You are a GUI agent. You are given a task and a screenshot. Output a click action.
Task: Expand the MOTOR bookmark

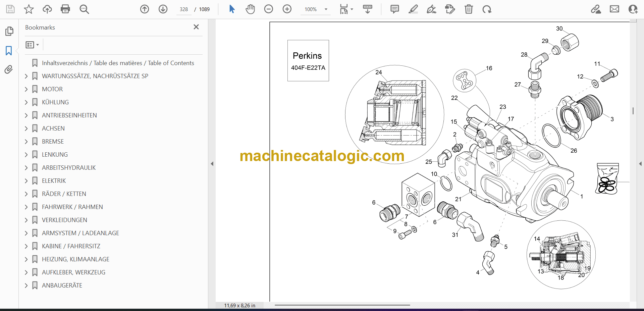[26, 89]
